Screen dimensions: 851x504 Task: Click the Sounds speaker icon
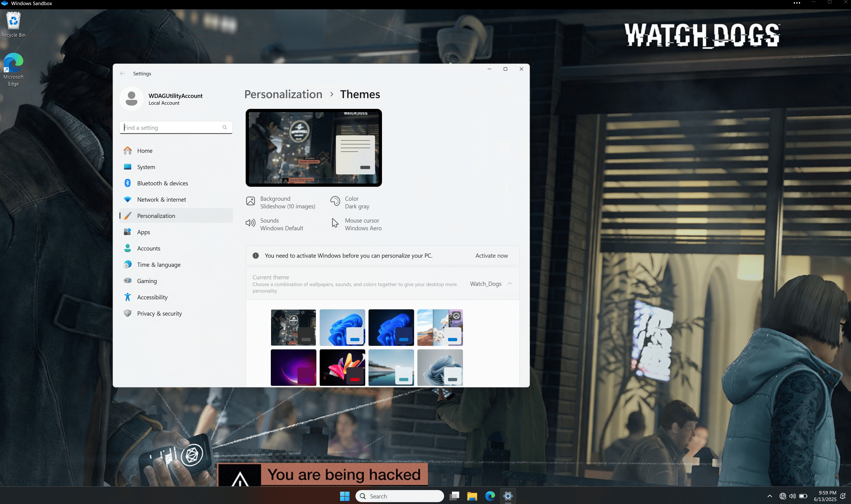(250, 223)
